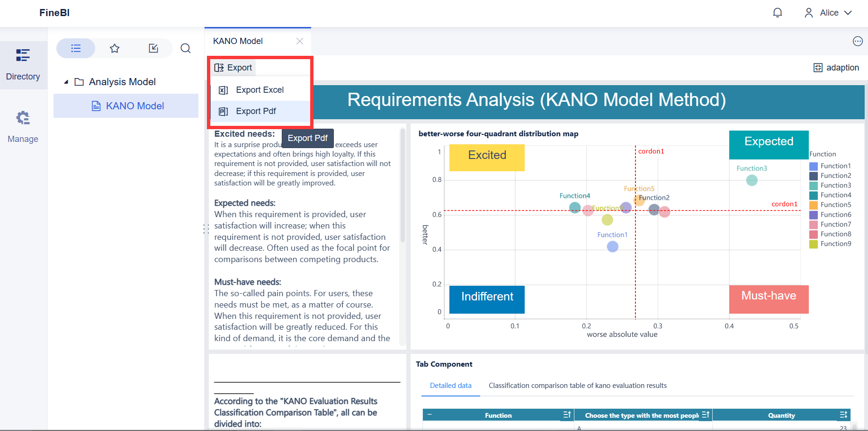Open the Manage gear section
868x431 pixels.
click(23, 126)
